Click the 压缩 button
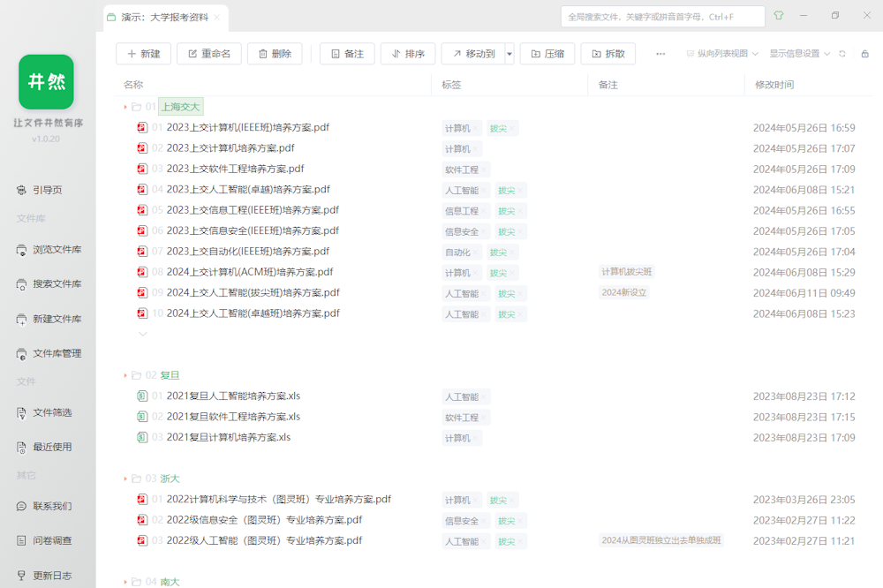Viewport: 883px width, 588px height. [x=547, y=54]
